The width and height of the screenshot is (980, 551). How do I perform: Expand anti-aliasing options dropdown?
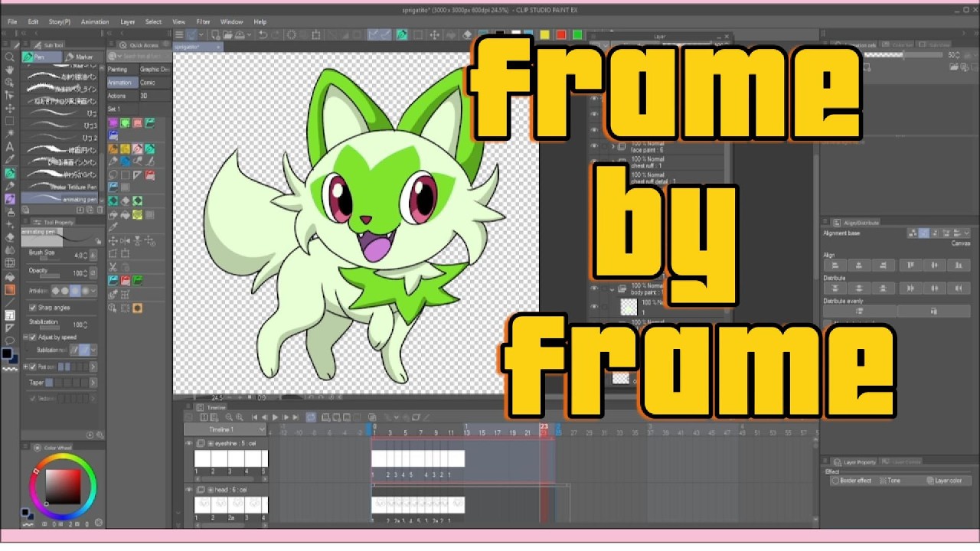coord(95,291)
